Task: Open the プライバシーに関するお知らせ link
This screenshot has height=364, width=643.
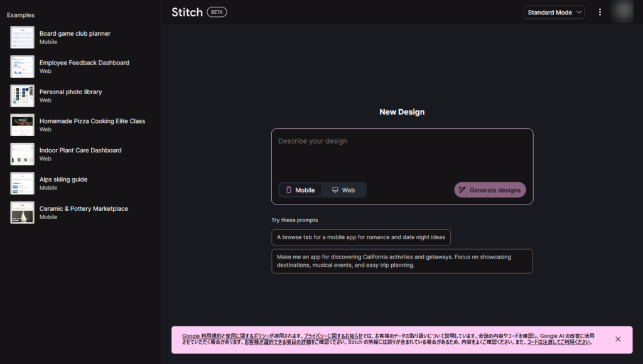Action: coord(333,336)
